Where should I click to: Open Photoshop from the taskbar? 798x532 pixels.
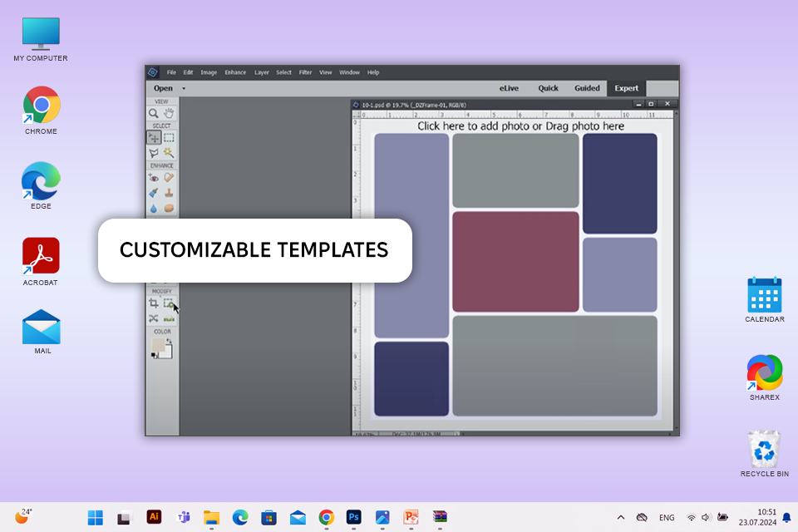coord(354,517)
